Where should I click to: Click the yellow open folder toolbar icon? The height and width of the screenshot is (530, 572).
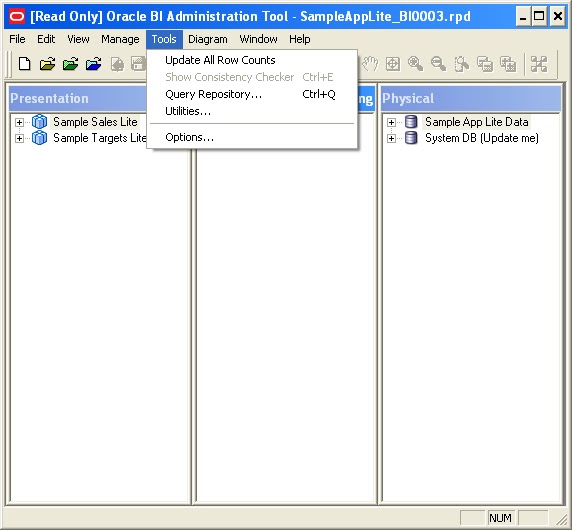47,64
